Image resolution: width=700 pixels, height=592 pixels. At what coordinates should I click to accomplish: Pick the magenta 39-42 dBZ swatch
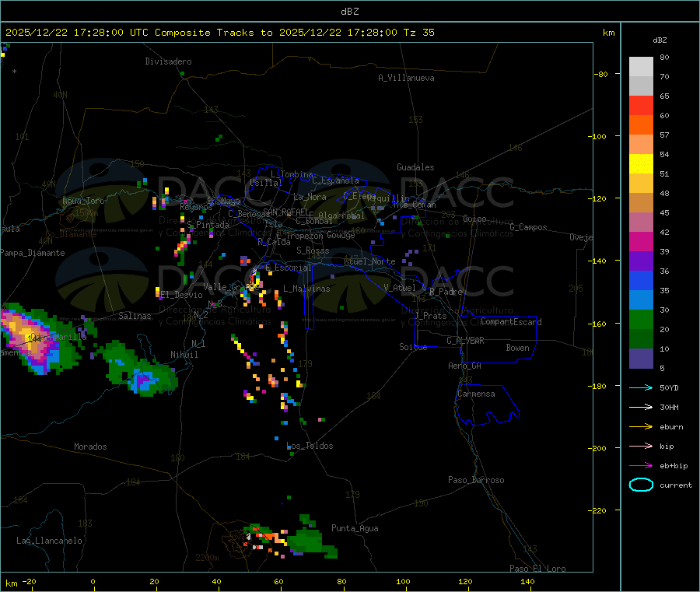pyautogui.click(x=641, y=241)
